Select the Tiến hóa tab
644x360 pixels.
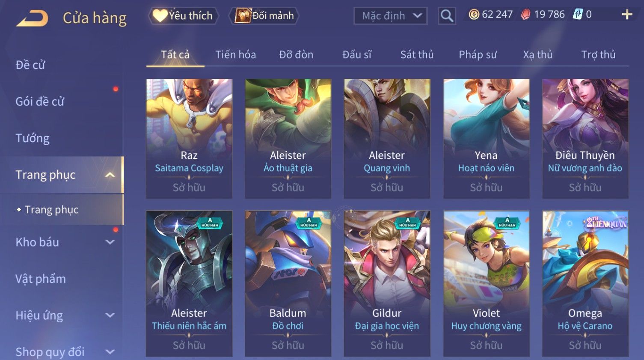pos(235,54)
